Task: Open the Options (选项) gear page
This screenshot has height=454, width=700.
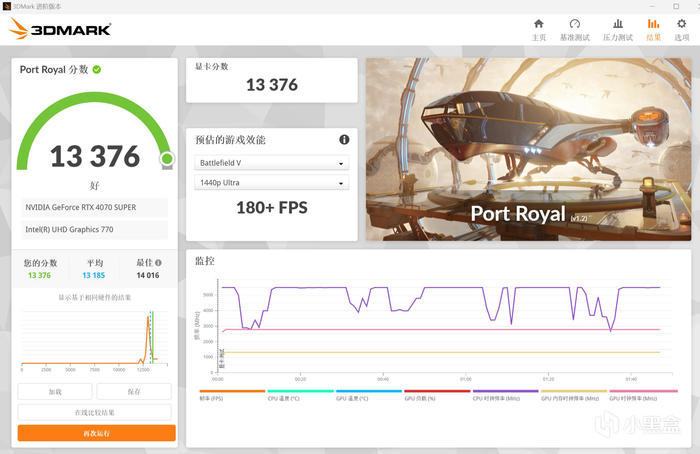Action: point(681,30)
